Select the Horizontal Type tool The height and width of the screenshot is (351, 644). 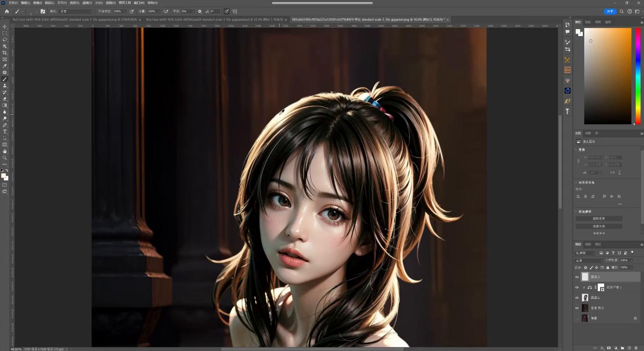coord(5,132)
